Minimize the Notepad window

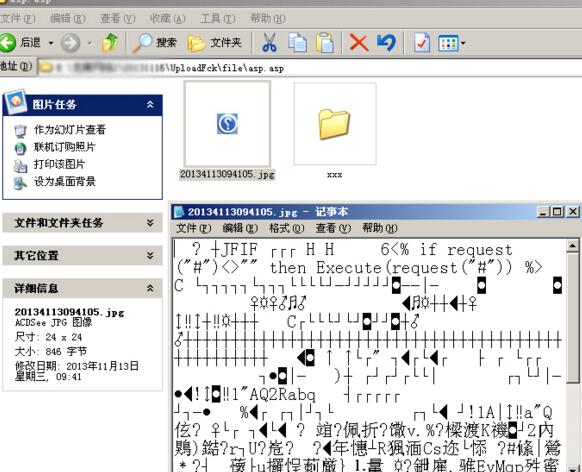click(x=543, y=212)
